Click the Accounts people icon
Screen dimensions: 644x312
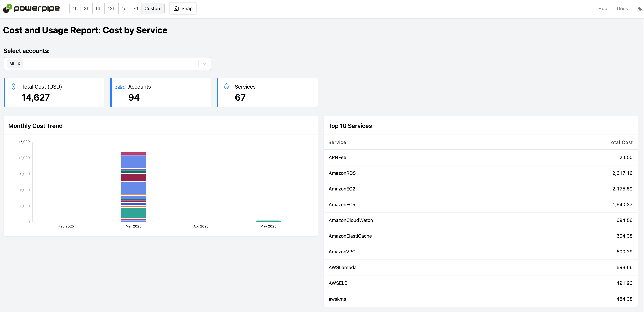click(x=120, y=87)
